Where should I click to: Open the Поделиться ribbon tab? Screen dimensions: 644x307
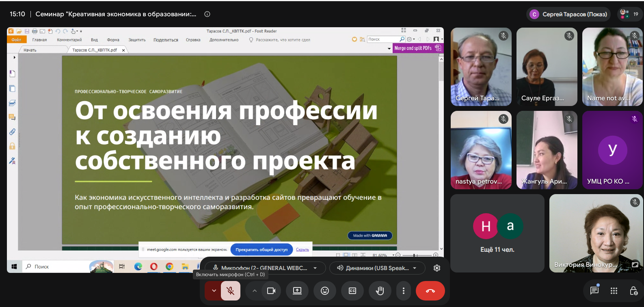166,40
